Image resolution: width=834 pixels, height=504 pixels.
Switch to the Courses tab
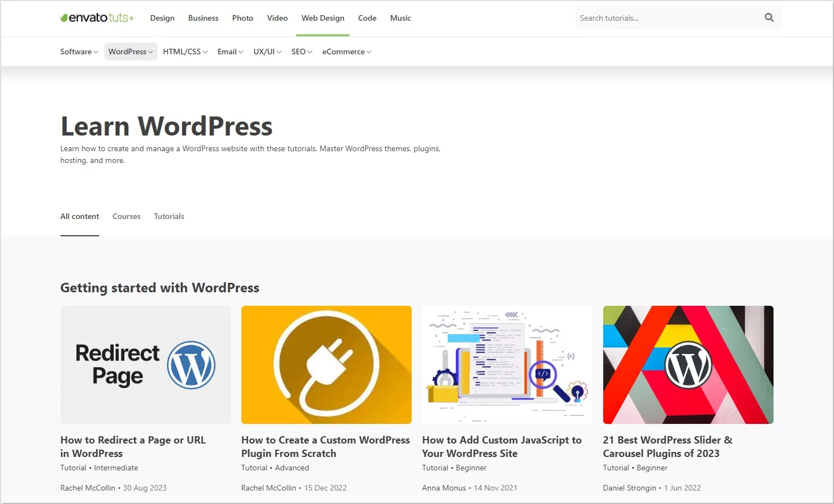click(127, 216)
